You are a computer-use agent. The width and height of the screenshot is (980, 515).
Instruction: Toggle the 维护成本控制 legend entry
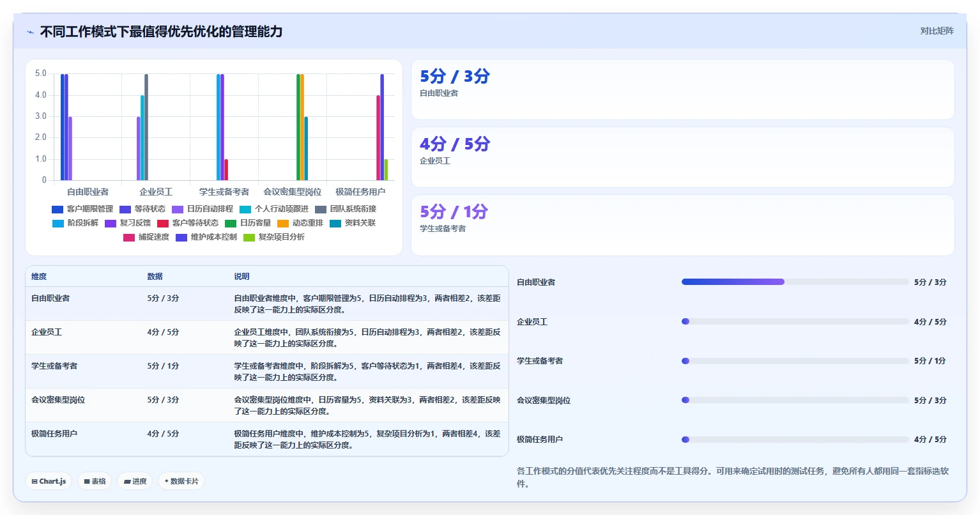(206, 237)
